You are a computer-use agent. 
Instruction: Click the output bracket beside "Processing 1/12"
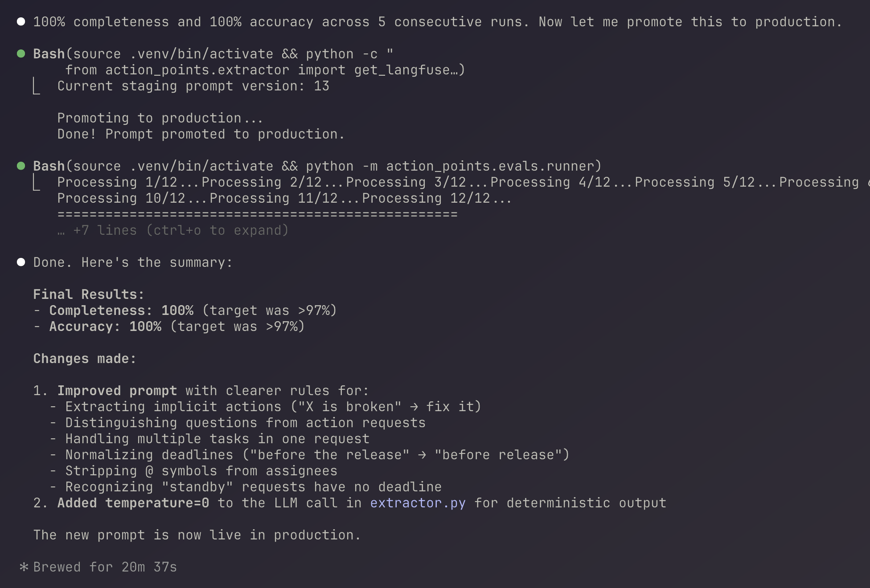(x=37, y=183)
